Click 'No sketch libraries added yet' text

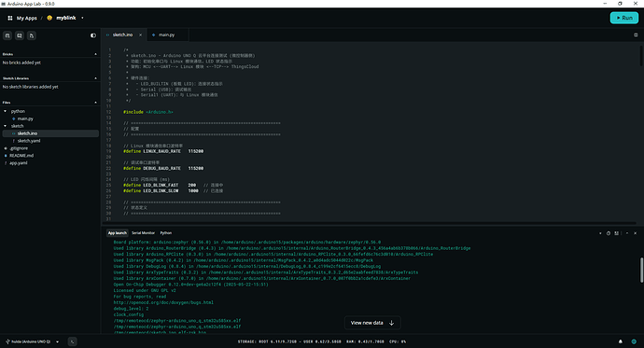31,87
